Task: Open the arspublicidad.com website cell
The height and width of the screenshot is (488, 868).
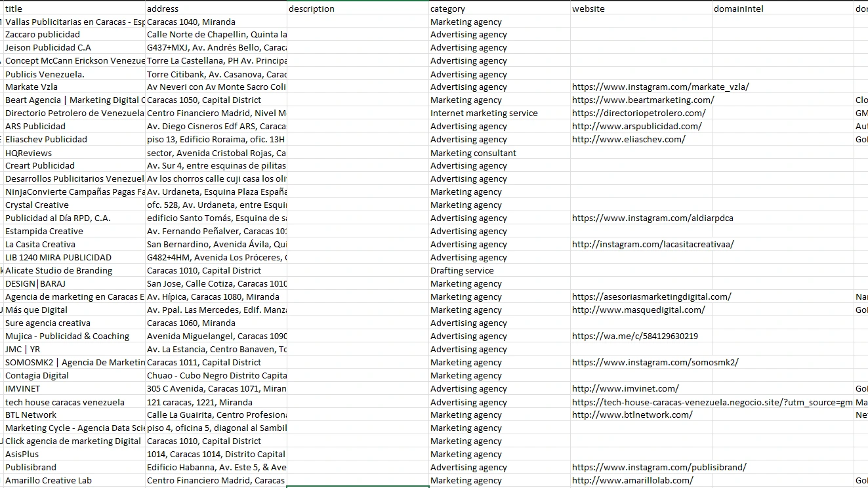Action: (x=641, y=127)
